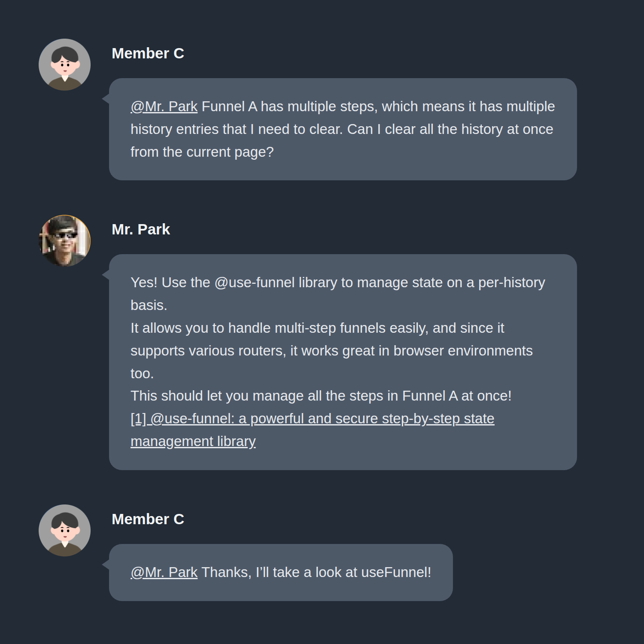Screen dimensions: 644x644
Task: Open the @Mr. Park mention in first message
Action: point(164,106)
